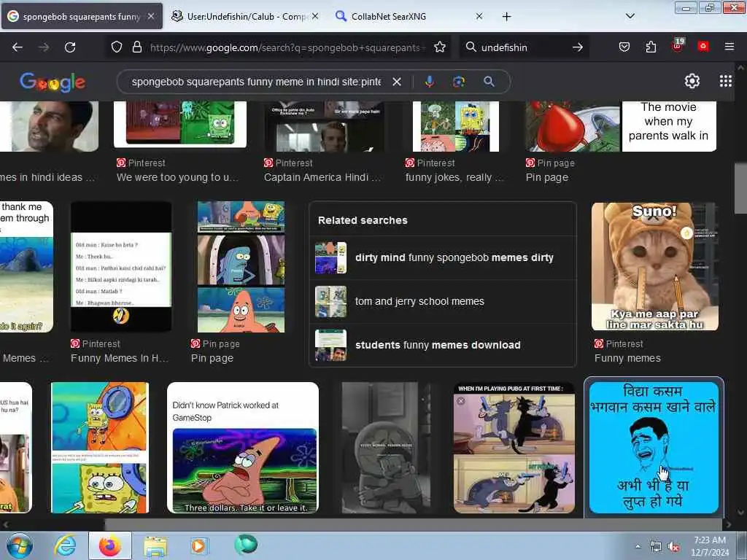Open the three-panel Patrick meme image
Screen dimensions: 747x560
point(241,267)
